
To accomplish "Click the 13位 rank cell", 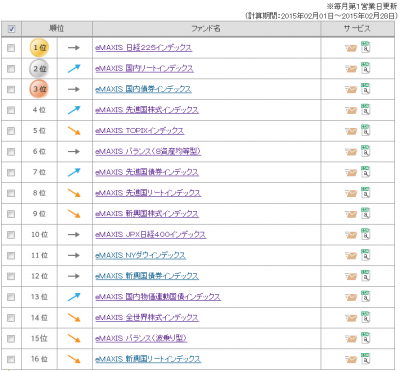I will point(39,297).
